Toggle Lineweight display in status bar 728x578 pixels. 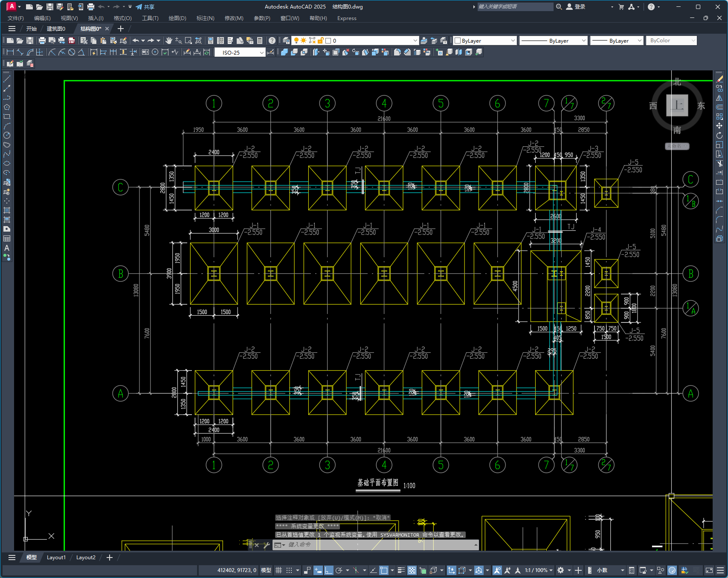coord(401,570)
